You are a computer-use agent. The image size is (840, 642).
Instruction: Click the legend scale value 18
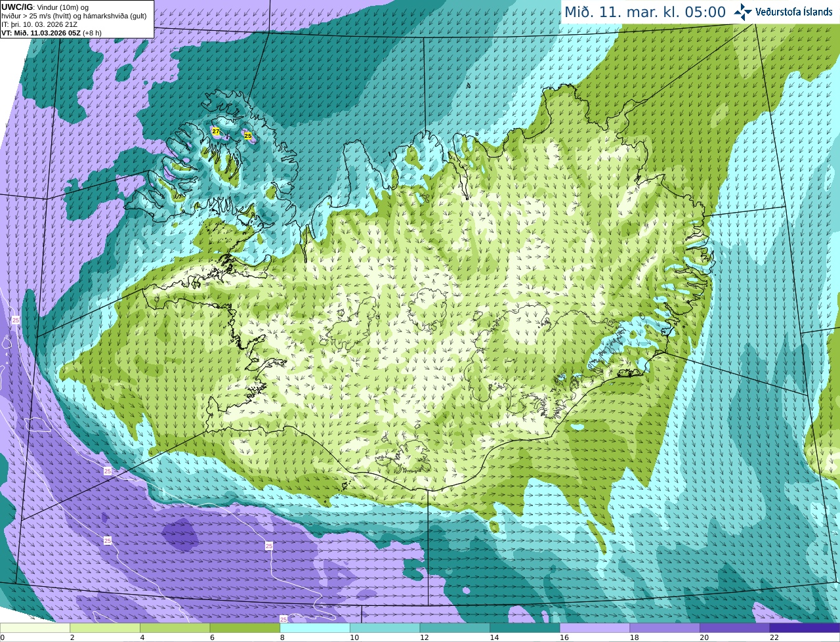coord(634,637)
